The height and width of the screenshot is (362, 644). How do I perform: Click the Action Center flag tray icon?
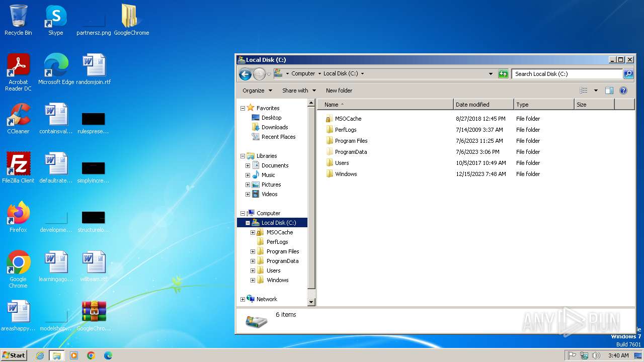click(572, 355)
